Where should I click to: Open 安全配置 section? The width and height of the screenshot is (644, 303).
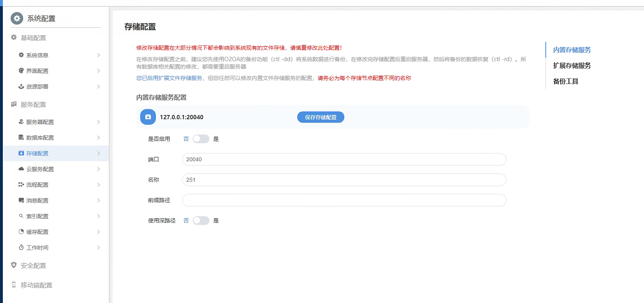point(33,265)
